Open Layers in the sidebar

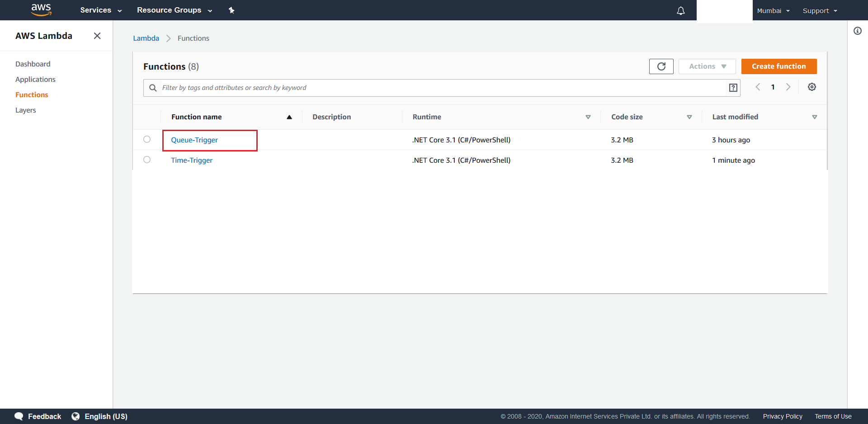pos(26,110)
